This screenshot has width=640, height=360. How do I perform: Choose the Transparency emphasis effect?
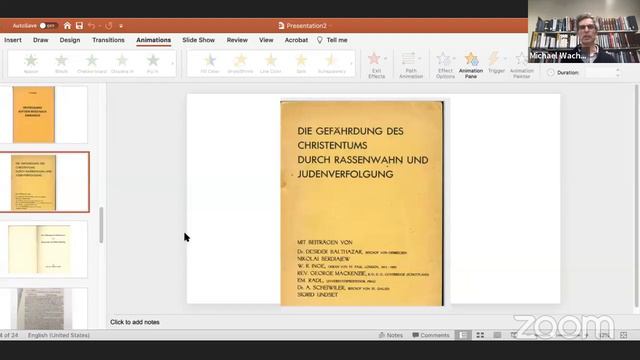point(331,64)
